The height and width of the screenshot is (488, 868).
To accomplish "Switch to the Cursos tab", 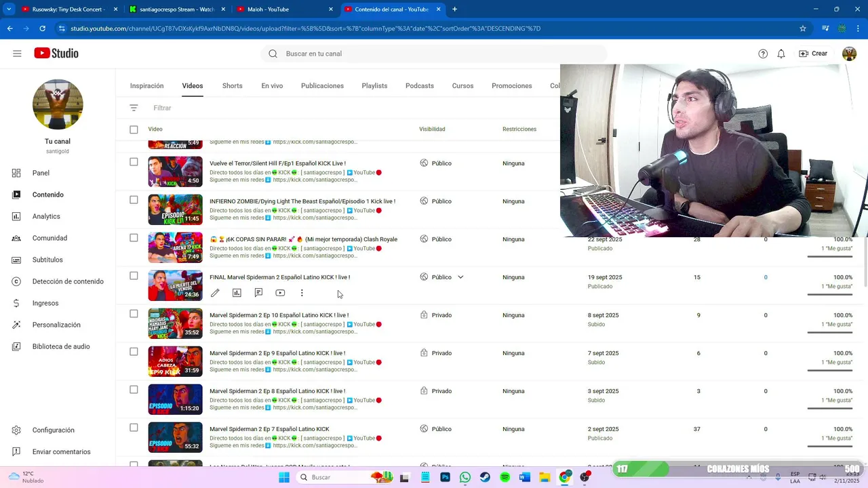I will 462,86.
